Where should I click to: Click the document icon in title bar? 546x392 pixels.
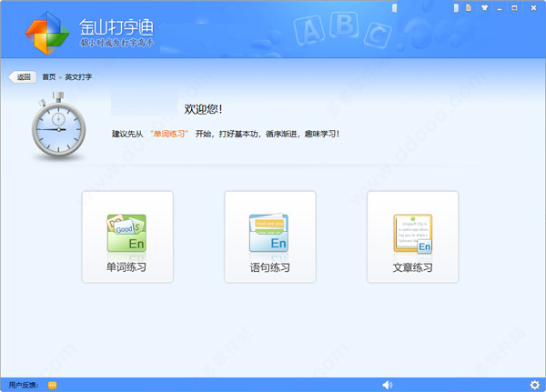(469, 7)
